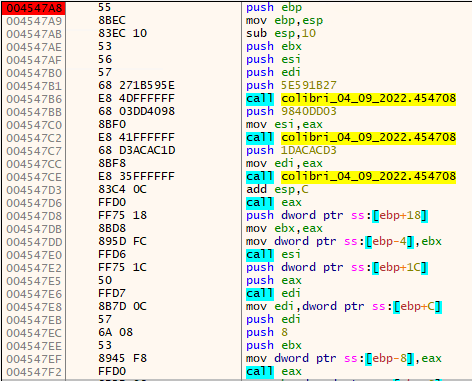Select the instruction push 9840DD03

click(x=291, y=111)
